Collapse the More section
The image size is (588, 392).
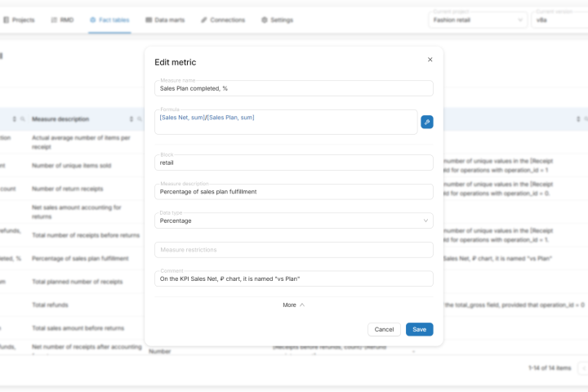293,305
